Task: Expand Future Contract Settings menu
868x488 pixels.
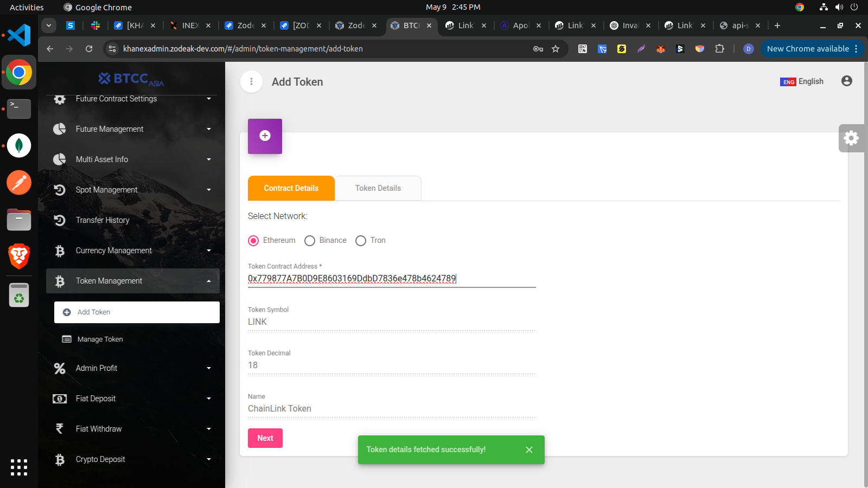Action: tap(209, 99)
